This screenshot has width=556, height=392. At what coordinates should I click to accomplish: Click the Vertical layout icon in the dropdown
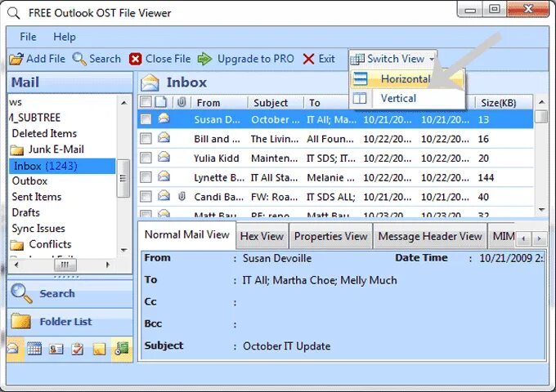(360, 98)
